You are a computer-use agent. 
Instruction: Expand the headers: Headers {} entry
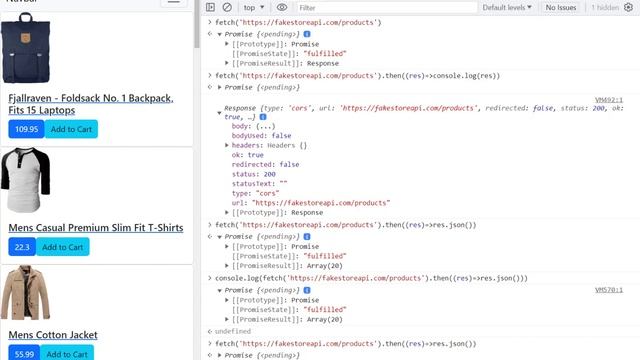227,145
